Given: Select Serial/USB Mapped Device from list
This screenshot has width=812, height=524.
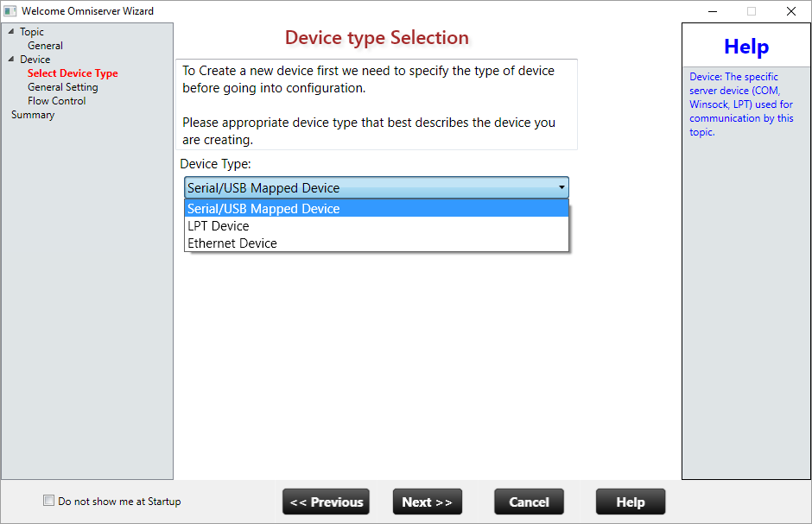Looking at the screenshot, I should tap(263, 209).
